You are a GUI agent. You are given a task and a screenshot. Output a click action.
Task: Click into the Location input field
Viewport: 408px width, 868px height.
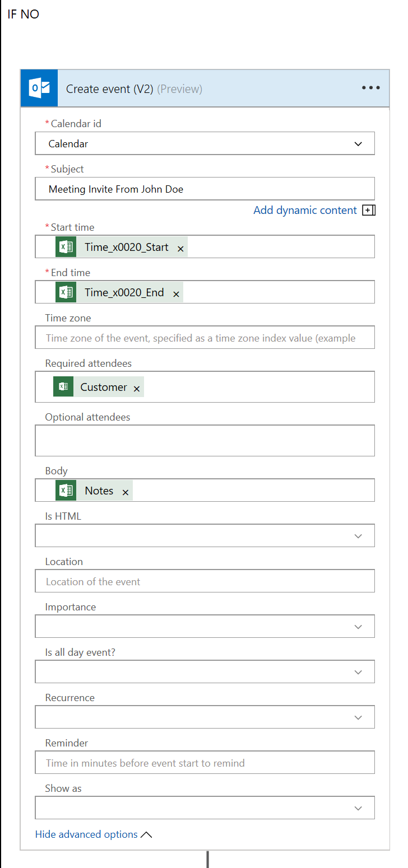pyautogui.click(x=205, y=581)
